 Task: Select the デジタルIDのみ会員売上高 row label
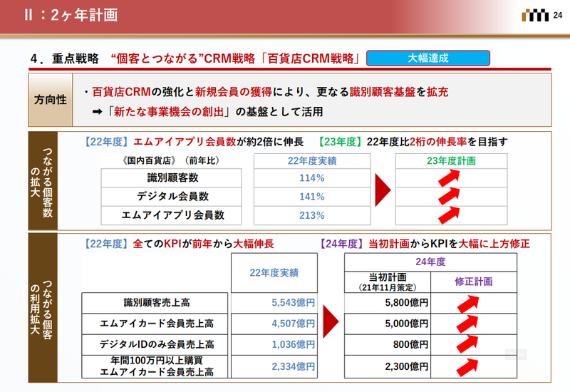coord(157,344)
